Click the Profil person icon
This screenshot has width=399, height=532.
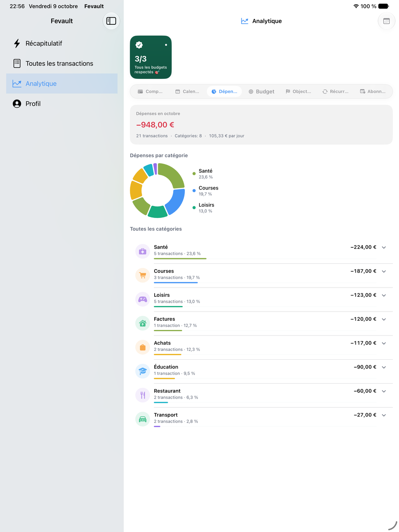[x=17, y=104]
